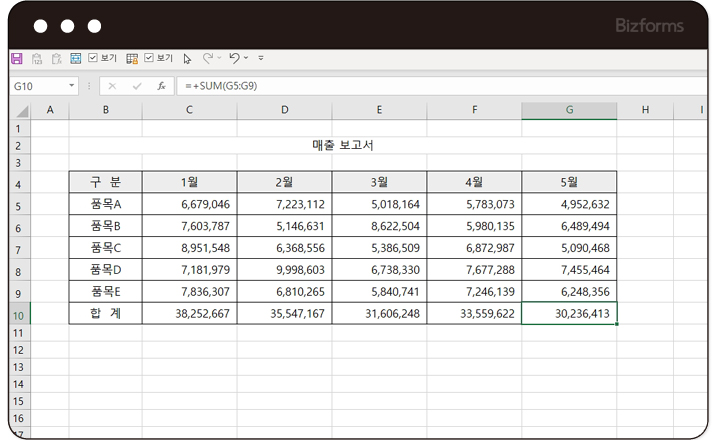
Task: Expand the Undo history dropdown arrow
Action: click(246, 59)
